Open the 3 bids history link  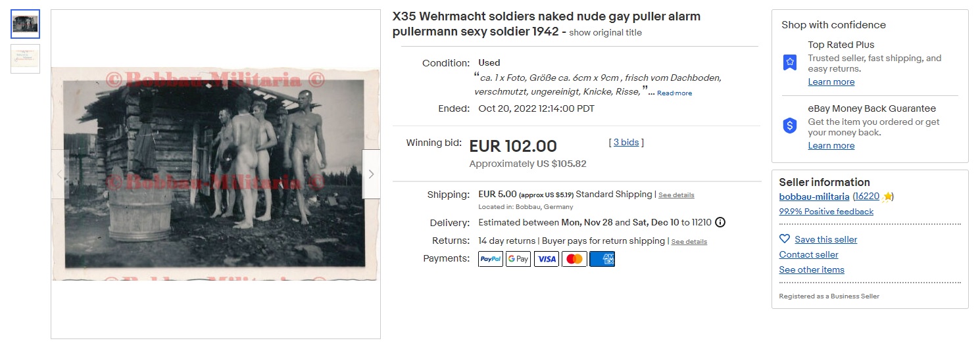coord(626,142)
